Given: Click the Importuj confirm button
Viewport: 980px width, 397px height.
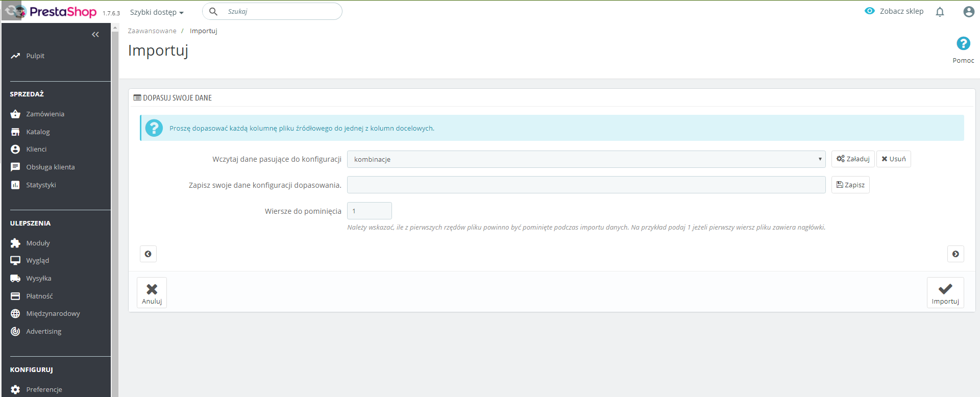Looking at the screenshot, I should (x=945, y=292).
